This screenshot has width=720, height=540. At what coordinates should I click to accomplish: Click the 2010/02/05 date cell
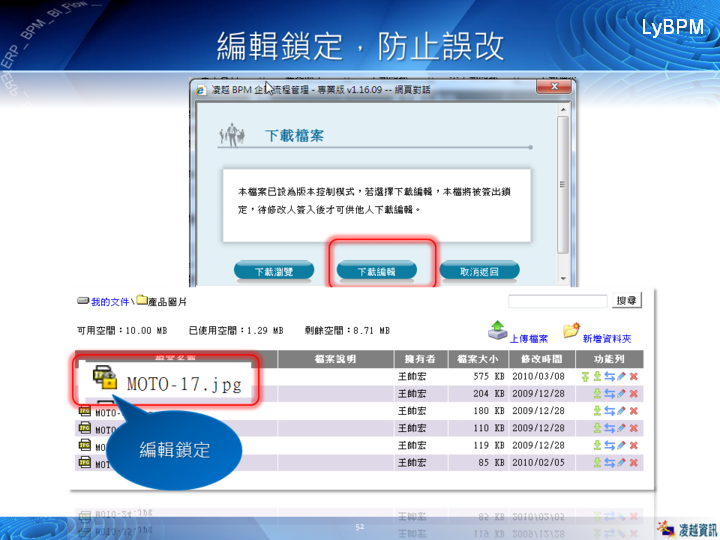click(538, 462)
